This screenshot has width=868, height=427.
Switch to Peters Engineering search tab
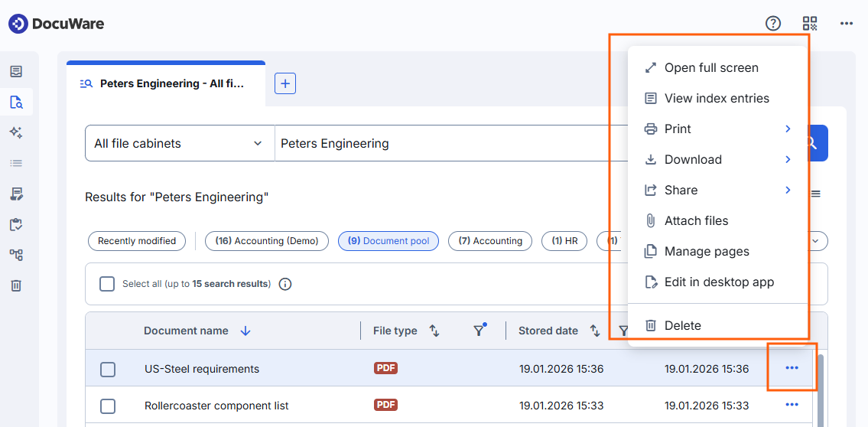[165, 83]
